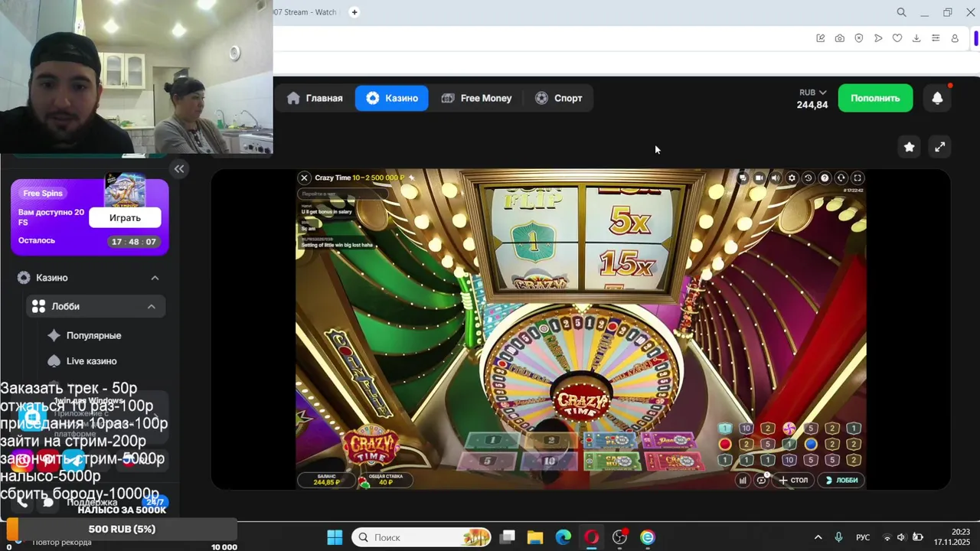Screen dimensions: 980x551
Task: Toggle the video camera icon in game
Action: [759, 178]
